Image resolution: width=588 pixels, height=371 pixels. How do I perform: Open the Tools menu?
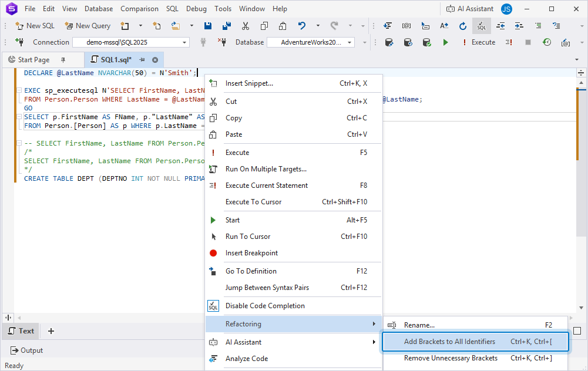[x=223, y=9]
